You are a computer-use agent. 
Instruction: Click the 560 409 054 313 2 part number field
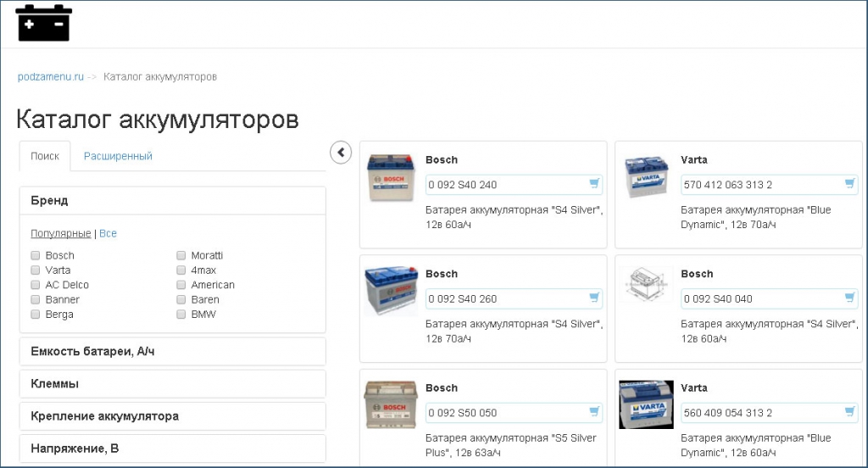click(x=769, y=413)
